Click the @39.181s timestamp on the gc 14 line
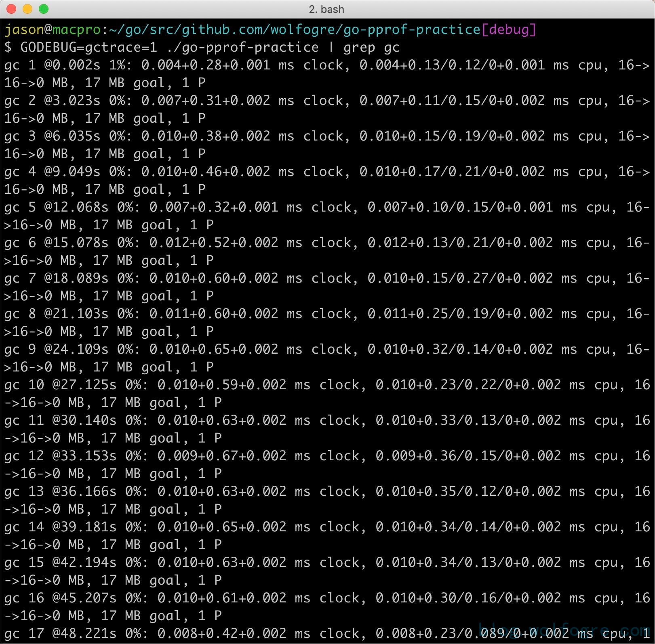This screenshot has width=655, height=644. tap(84, 527)
